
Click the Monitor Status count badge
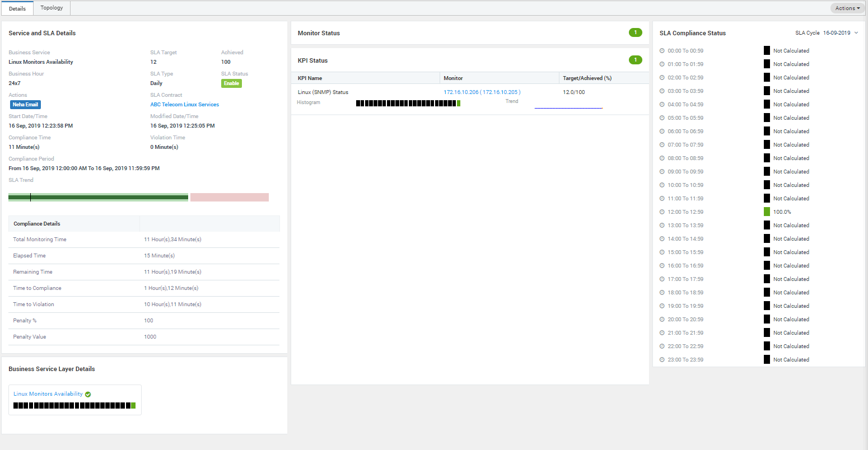[635, 32]
